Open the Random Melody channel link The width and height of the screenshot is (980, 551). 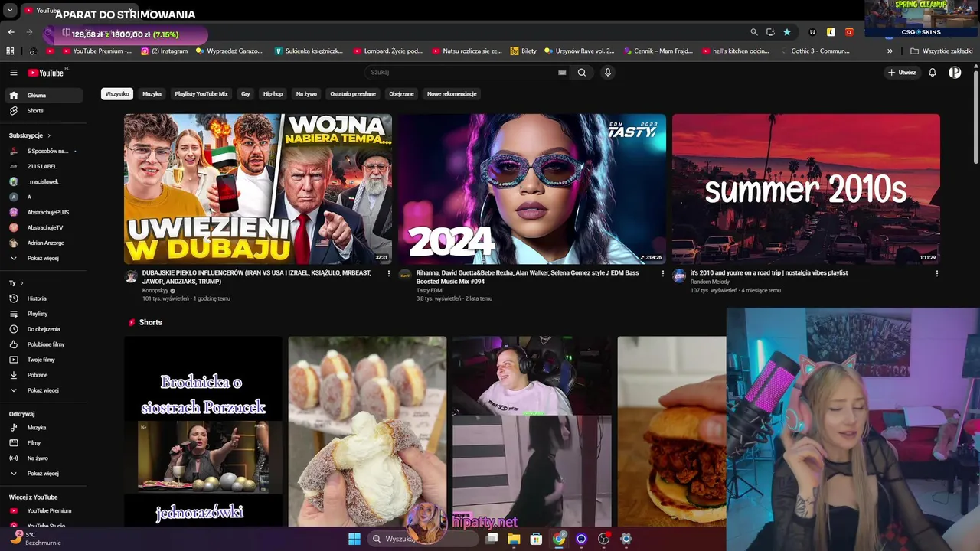point(710,282)
